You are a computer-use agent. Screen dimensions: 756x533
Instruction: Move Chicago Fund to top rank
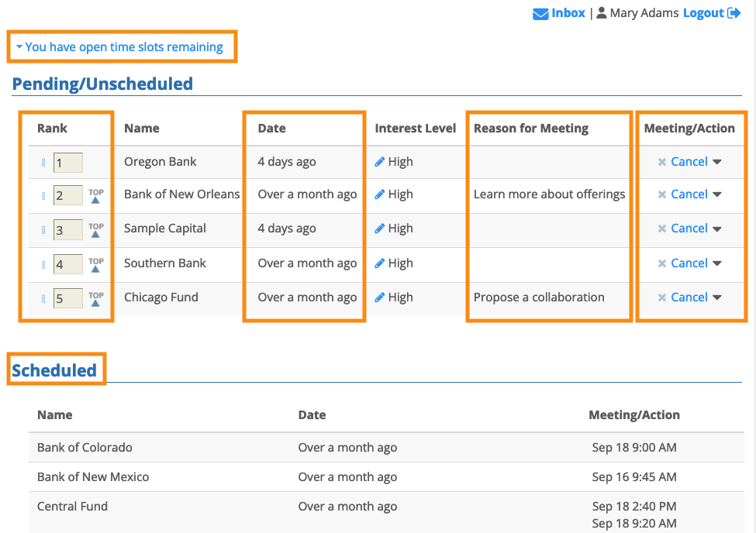click(x=95, y=298)
